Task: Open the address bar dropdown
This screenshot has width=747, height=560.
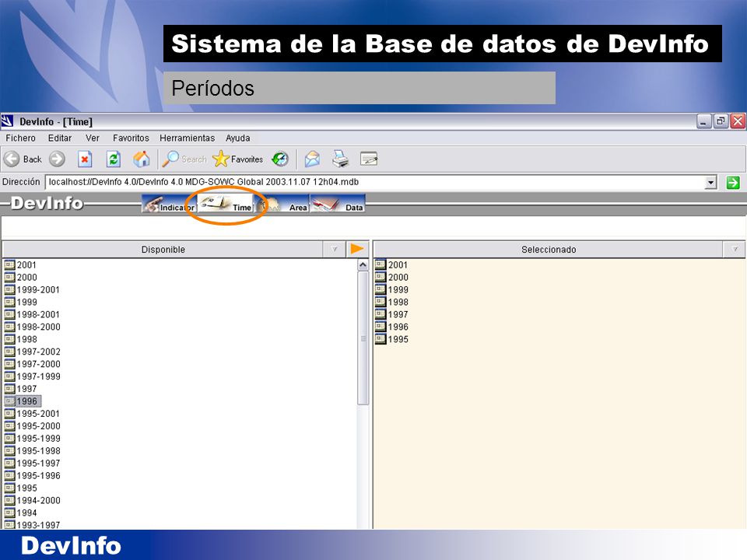Action: click(x=710, y=182)
